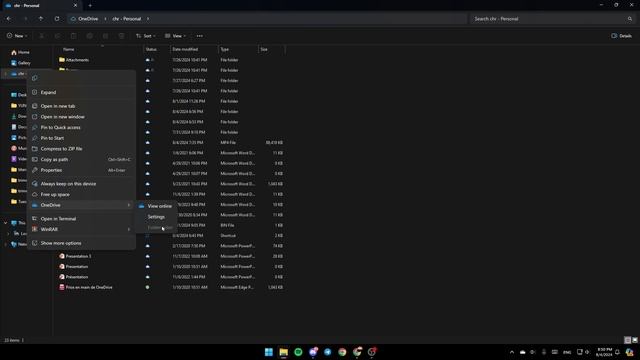Image resolution: width=640 pixels, height=360 pixels.
Task: Click the BIN File type cell
Action: [x=227, y=225]
